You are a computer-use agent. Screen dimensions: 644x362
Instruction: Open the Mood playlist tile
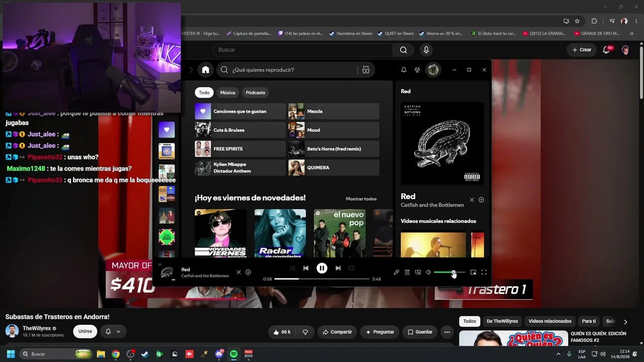(x=334, y=130)
